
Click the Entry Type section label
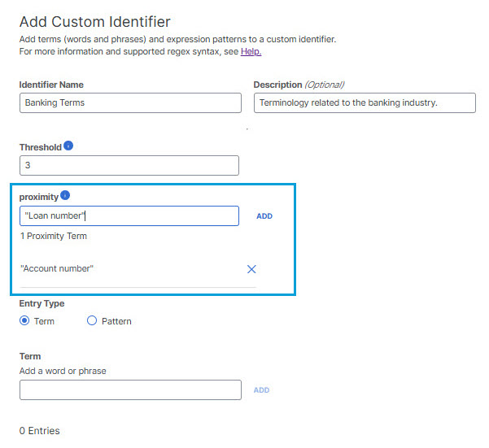[x=41, y=303]
